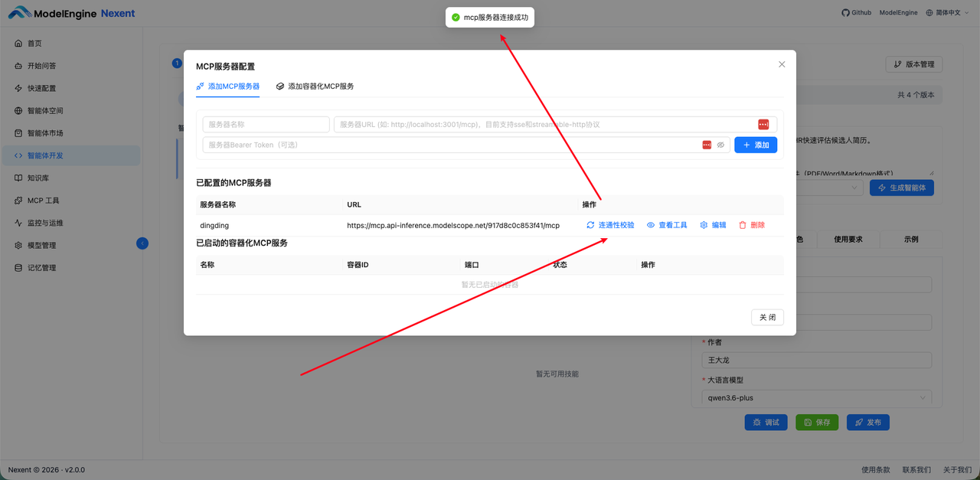980x480 pixels.
Task: Click the dingding server name cell
Action: pos(214,225)
